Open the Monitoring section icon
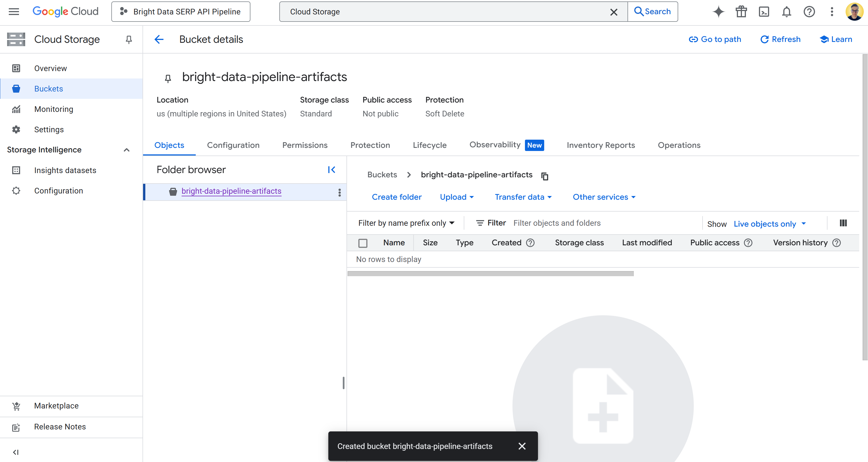Screen dimensions: 868x462 (x=16, y=109)
